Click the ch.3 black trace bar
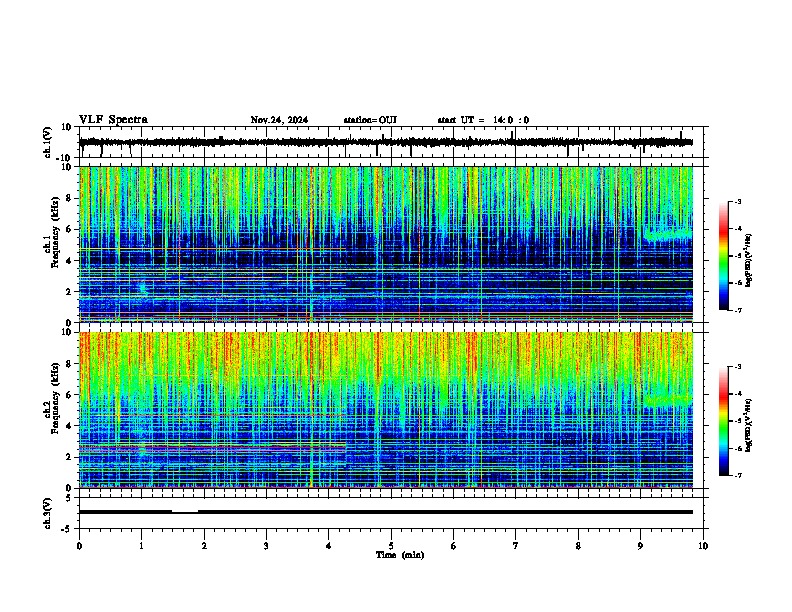Screen dimensions: 792x612 tap(386, 512)
